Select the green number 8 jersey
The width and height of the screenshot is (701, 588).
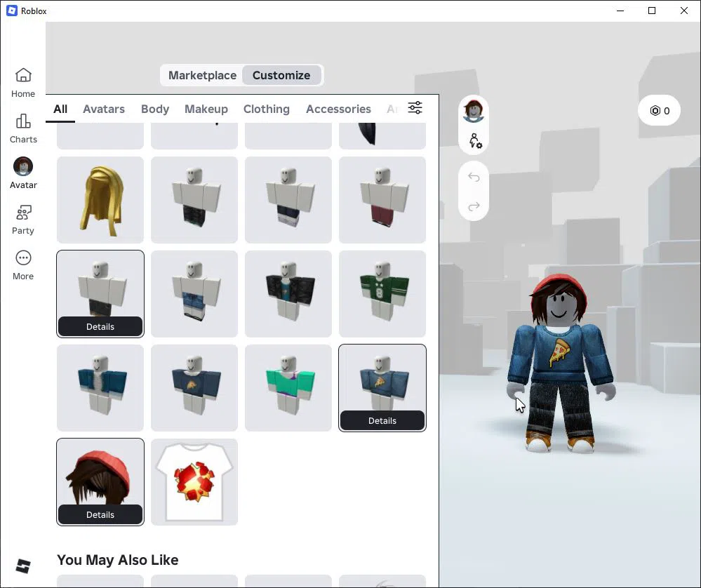click(382, 294)
